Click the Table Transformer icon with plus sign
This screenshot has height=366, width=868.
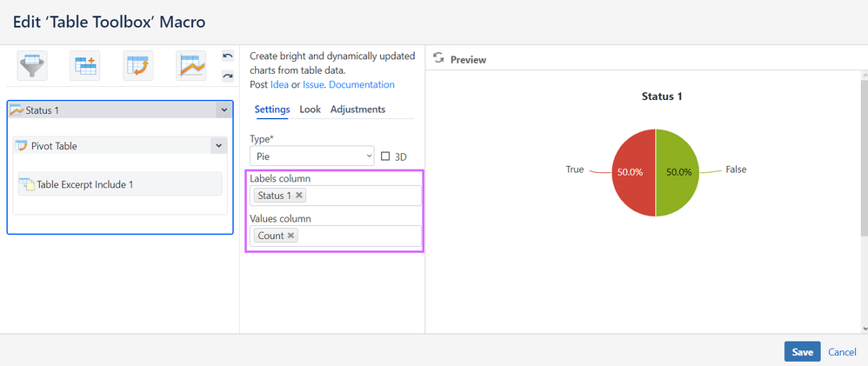pos(84,65)
